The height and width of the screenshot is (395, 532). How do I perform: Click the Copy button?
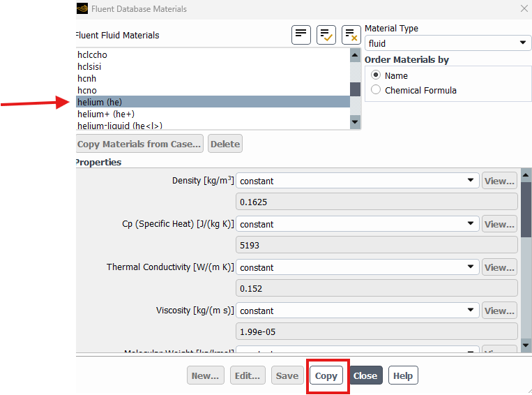[326, 375]
